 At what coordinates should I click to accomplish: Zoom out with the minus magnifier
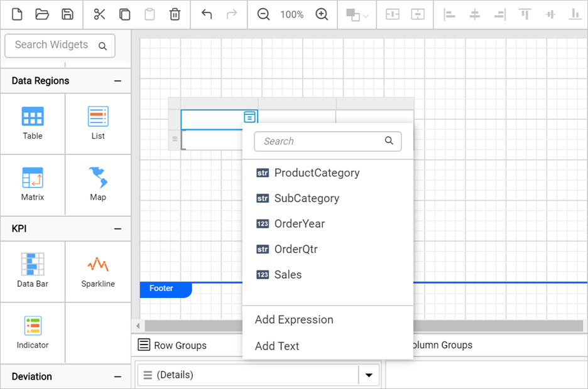[264, 14]
